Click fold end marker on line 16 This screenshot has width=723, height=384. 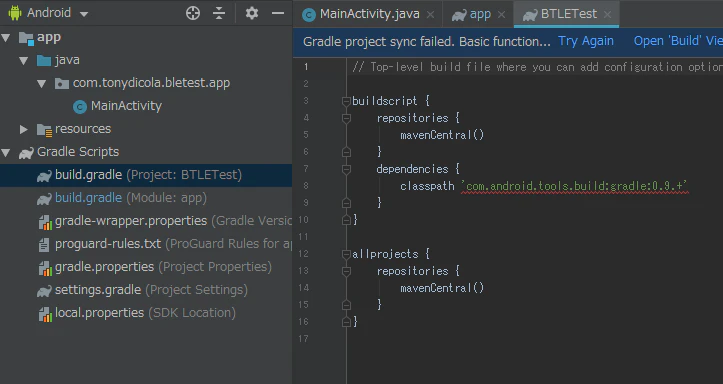346,322
